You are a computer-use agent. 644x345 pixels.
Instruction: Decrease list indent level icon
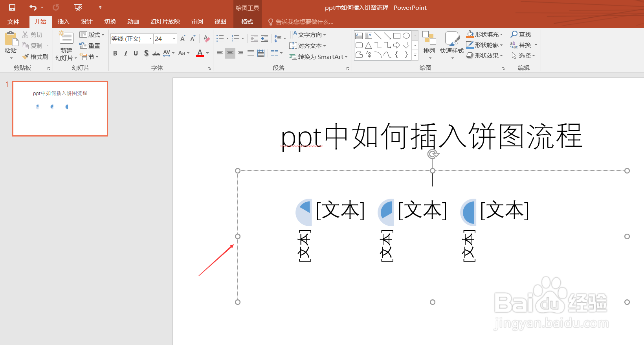pos(254,39)
